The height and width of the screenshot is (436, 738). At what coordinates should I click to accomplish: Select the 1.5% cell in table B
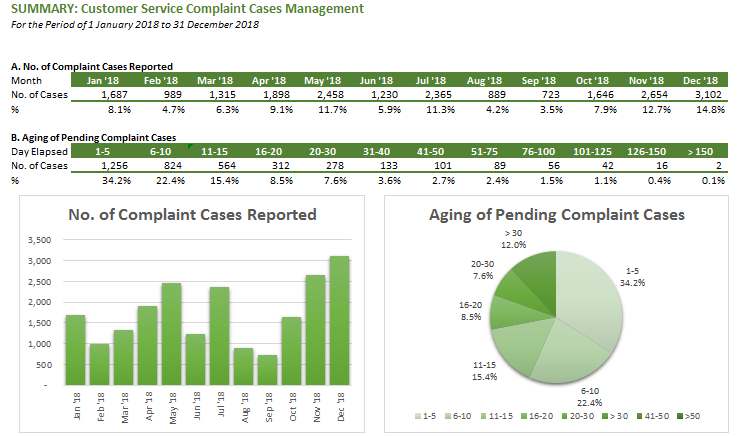pos(552,181)
